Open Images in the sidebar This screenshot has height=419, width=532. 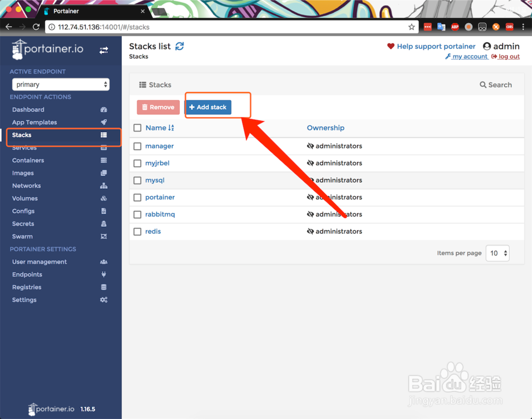pos(23,173)
